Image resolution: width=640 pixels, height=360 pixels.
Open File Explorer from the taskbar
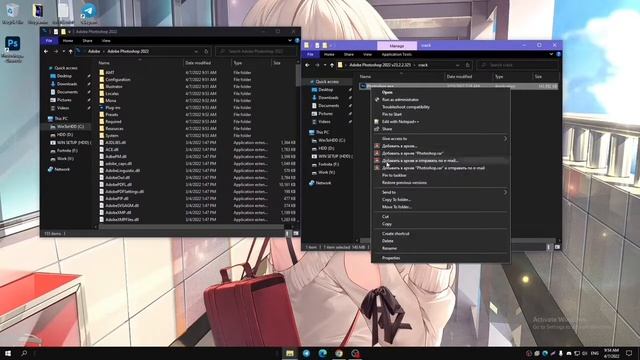290,353
